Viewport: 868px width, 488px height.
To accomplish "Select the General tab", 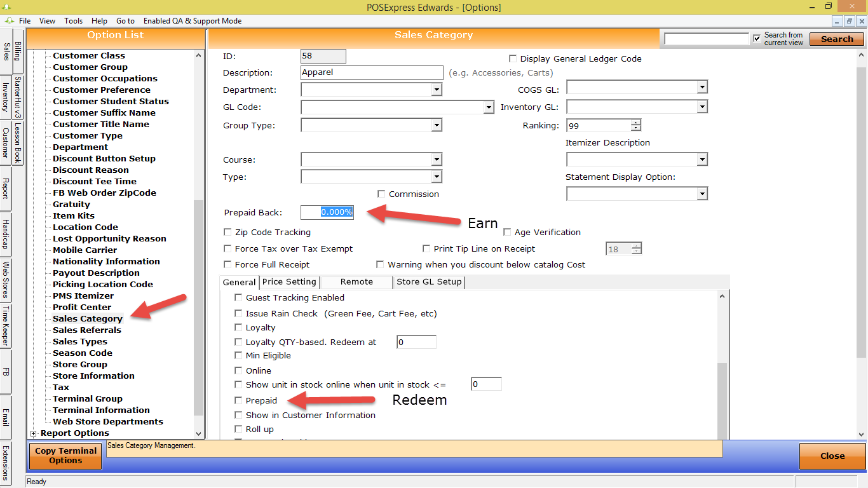I will click(x=239, y=281).
